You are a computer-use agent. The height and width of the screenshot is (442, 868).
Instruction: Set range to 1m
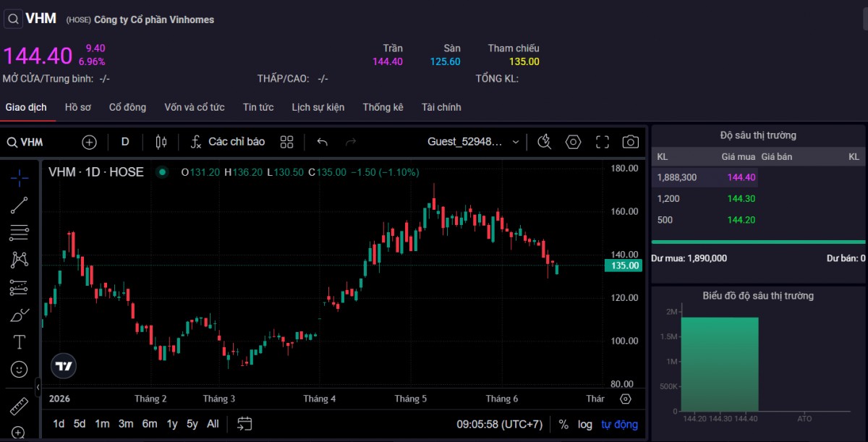click(x=102, y=424)
